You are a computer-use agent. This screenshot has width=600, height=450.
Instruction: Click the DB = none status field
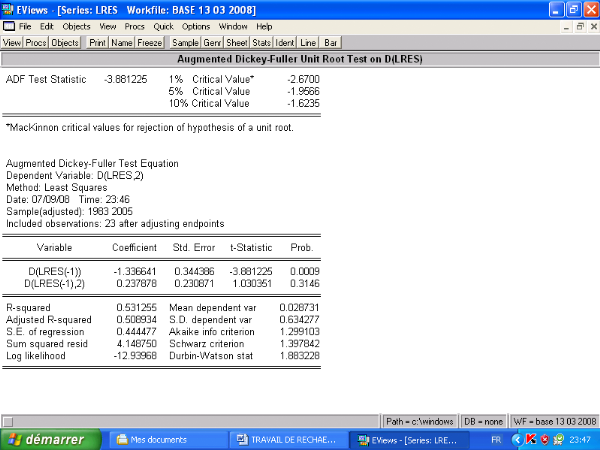pyautogui.click(x=483, y=422)
